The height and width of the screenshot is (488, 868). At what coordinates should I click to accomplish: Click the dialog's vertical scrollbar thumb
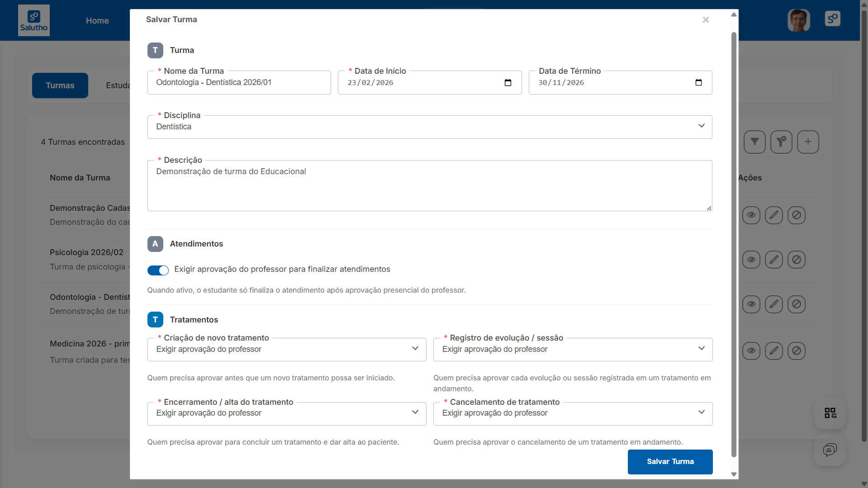pyautogui.click(x=734, y=244)
